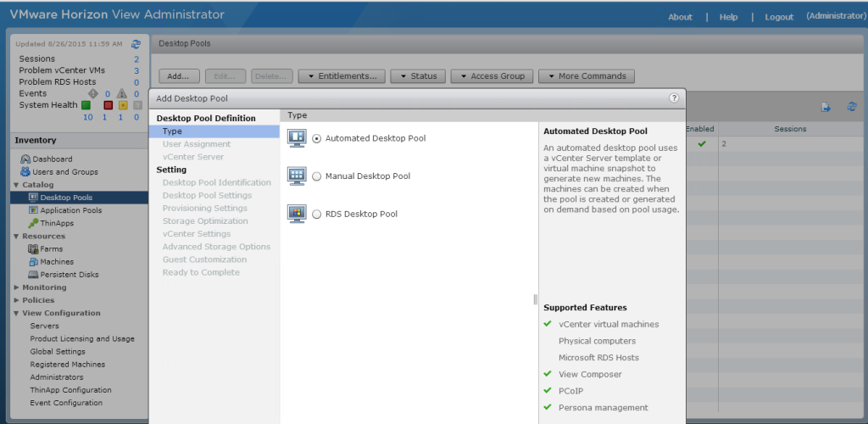Click the Events warning triangle icon
868x424 pixels.
click(121, 93)
